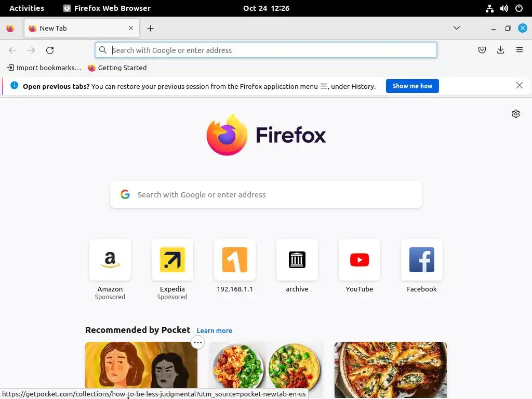Image resolution: width=532 pixels, height=399 pixels.
Task: Click the Show me how button
Action: 412,86
